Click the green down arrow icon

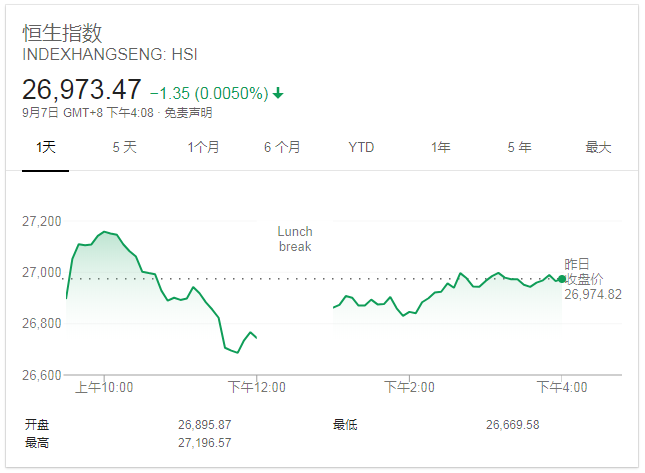(278, 93)
